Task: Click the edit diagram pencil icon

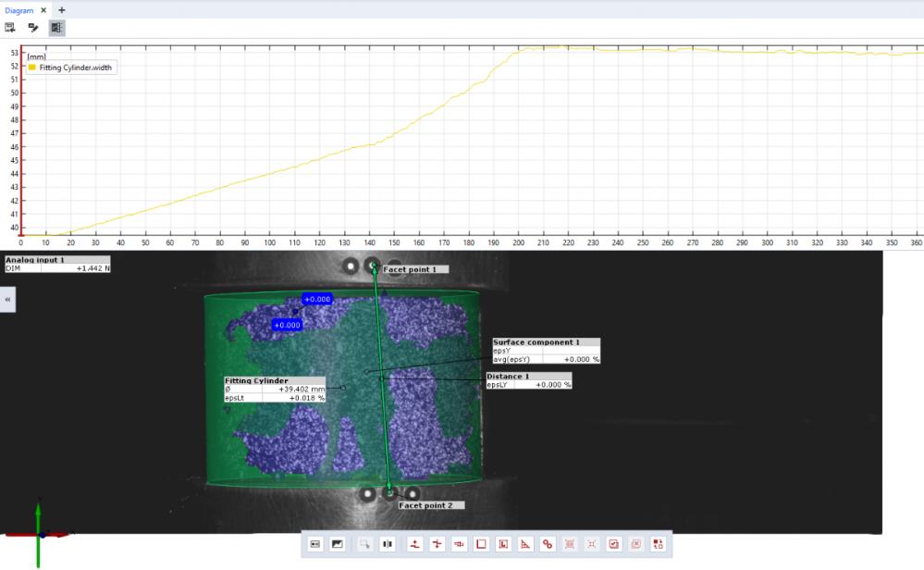Action: [32, 28]
